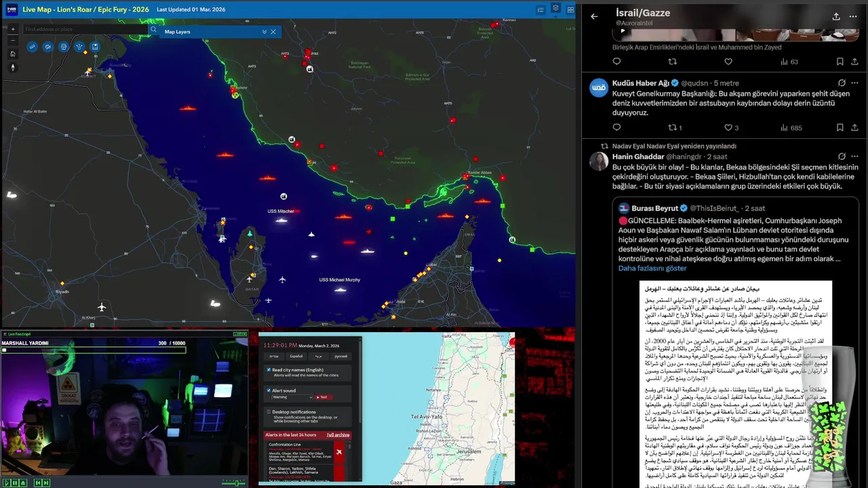
Task: Play the video preview above 63 views
Action: [623, 30]
